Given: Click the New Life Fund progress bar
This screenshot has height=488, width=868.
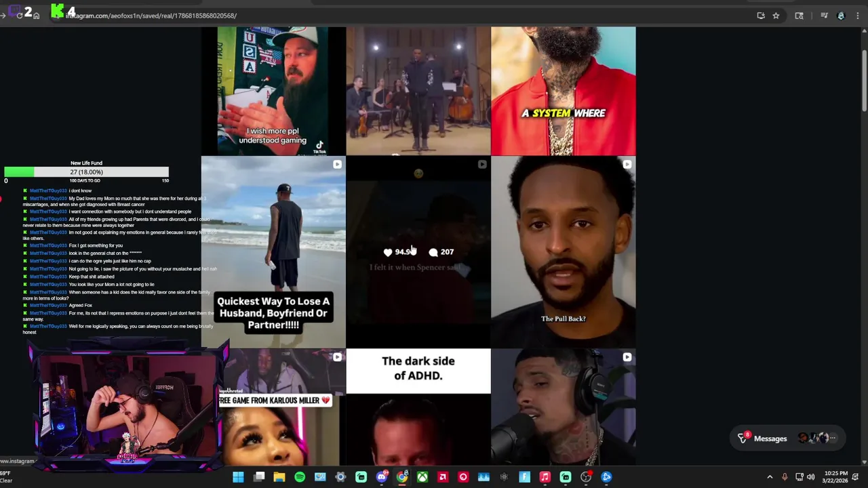Looking at the screenshot, I should pyautogui.click(x=86, y=172).
